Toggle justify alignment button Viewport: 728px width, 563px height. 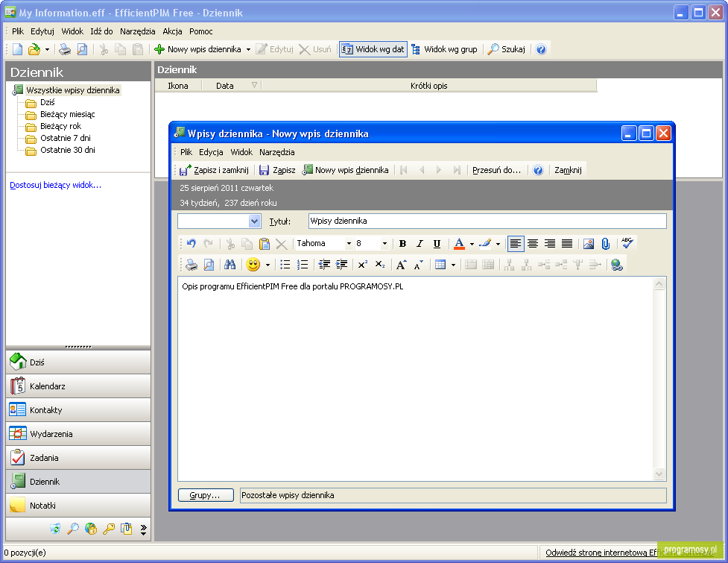(567, 243)
